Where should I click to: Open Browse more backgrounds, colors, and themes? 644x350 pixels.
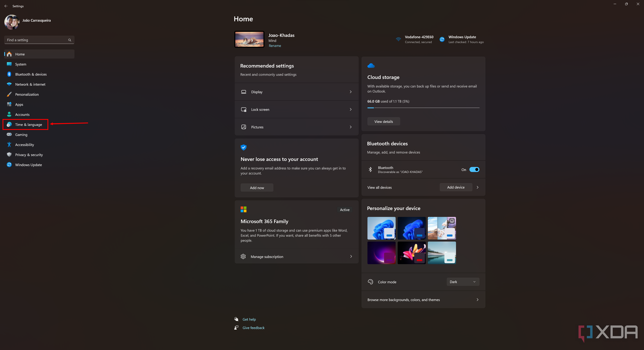423,300
